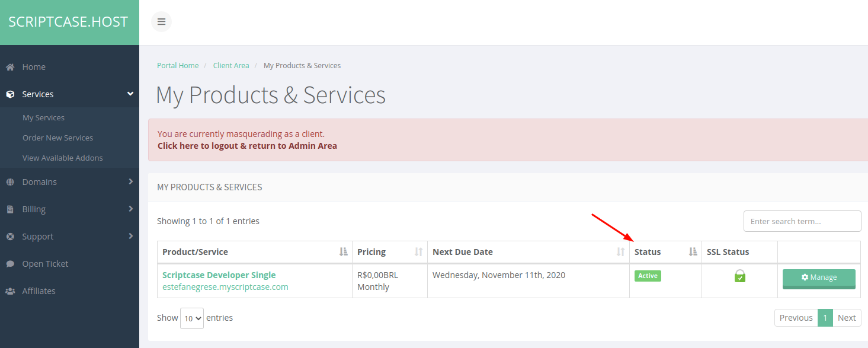This screenshot has height=348, width=868.
Task: Click the R$0,00BRL Monthly pricing cell
Action: coord(390,281)
